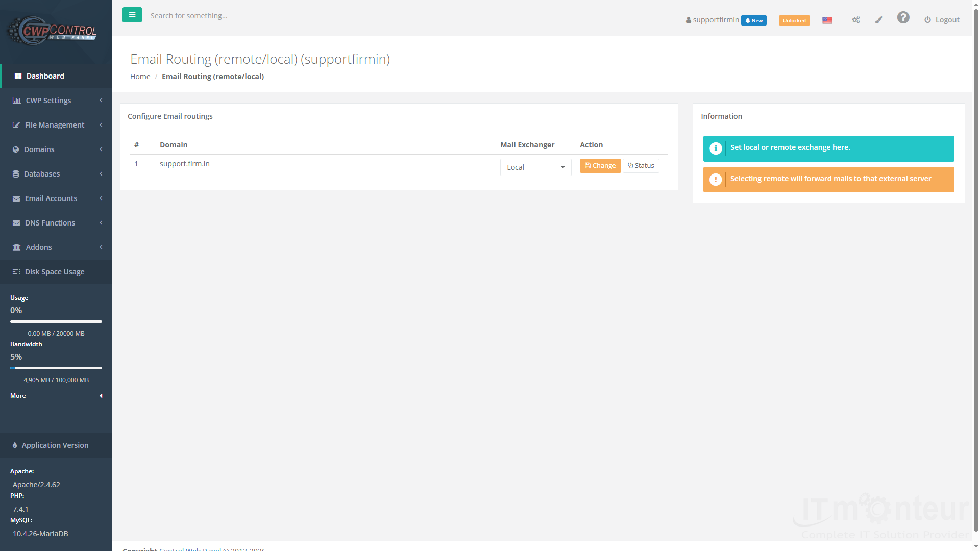This screenshot has width=980, height=551.
Task: Click the disk Usage progress bar
Action: click(56, 321)
